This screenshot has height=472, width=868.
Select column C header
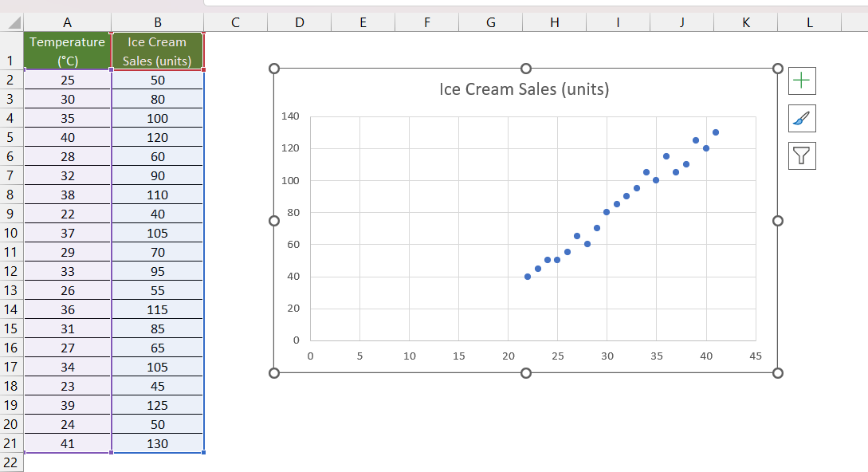[x=235, y=22]
